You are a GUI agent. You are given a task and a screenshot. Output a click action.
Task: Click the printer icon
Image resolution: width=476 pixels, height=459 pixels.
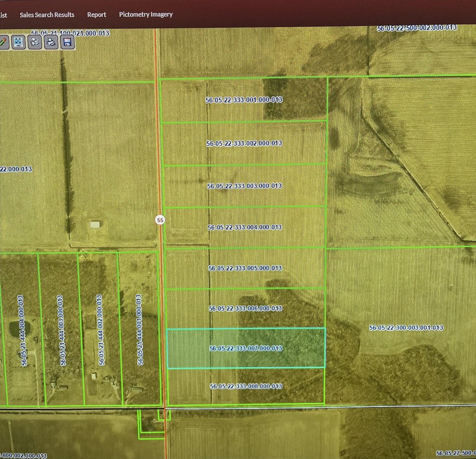point(51,42)
